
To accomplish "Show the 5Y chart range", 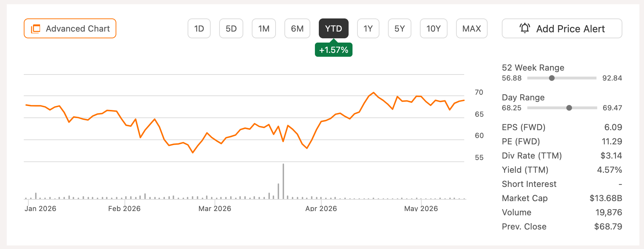I will [400, 28].
